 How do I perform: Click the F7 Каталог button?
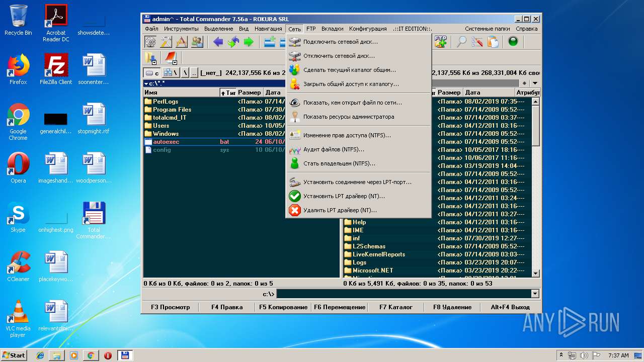click(396, 307)
